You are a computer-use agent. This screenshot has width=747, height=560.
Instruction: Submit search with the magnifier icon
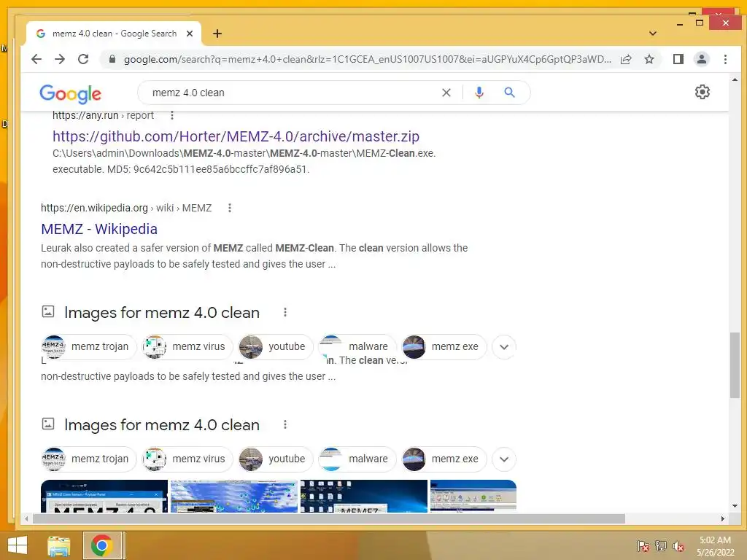tap(509, 93)
